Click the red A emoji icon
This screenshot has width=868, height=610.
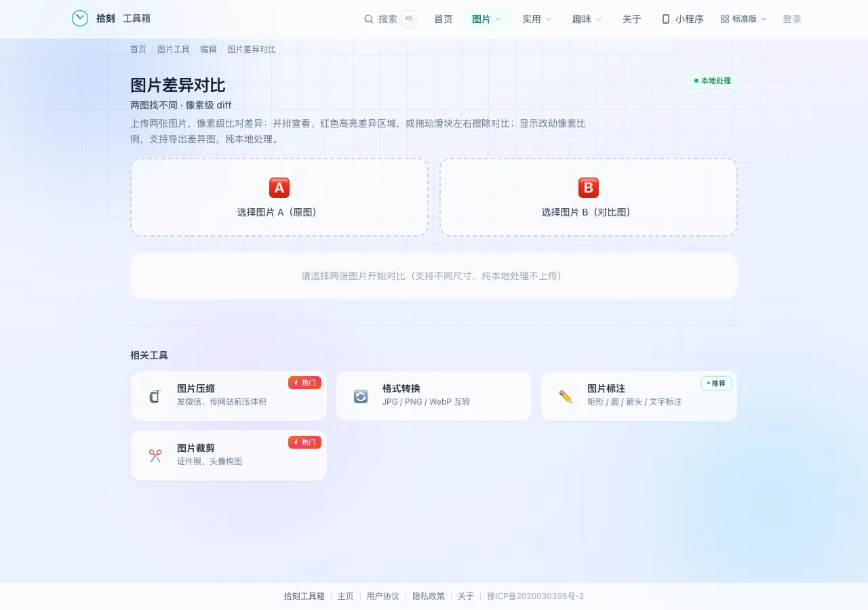tap(279, 188)
